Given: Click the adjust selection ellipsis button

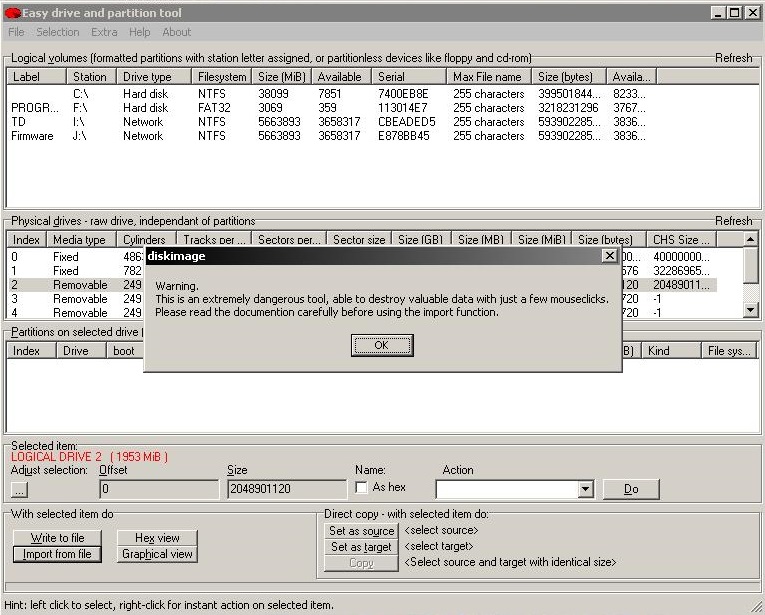Looking at the screenshot, I should point(19,490).
